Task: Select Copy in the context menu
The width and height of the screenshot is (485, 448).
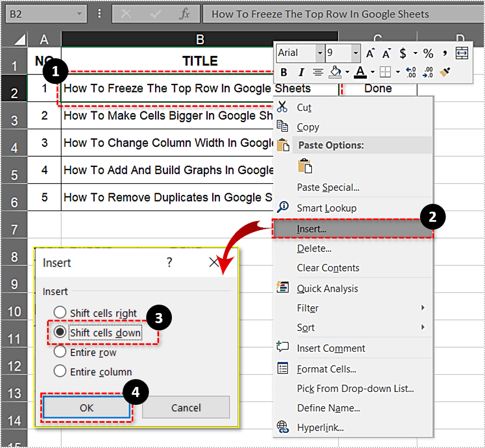Action: point(307,127)
